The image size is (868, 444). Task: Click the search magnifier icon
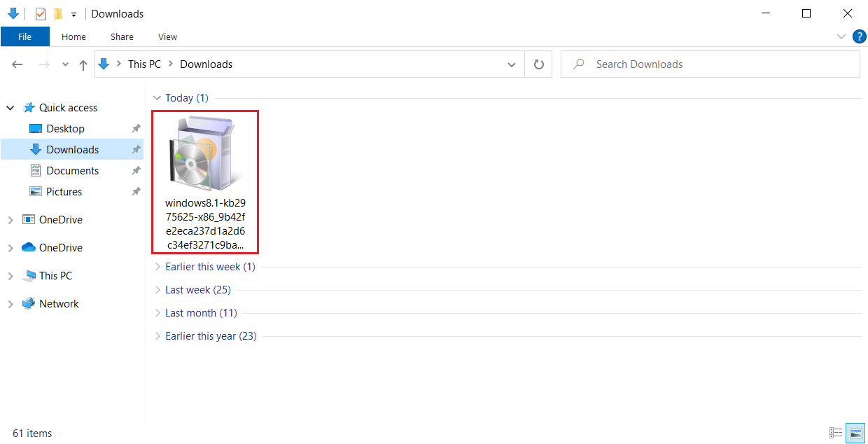[x=579, y=64]
